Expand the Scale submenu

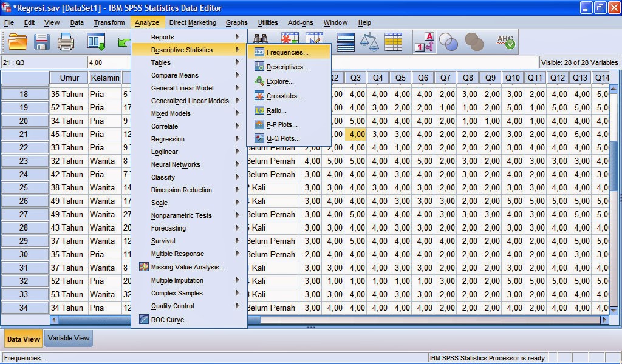[x=190, y=203]
